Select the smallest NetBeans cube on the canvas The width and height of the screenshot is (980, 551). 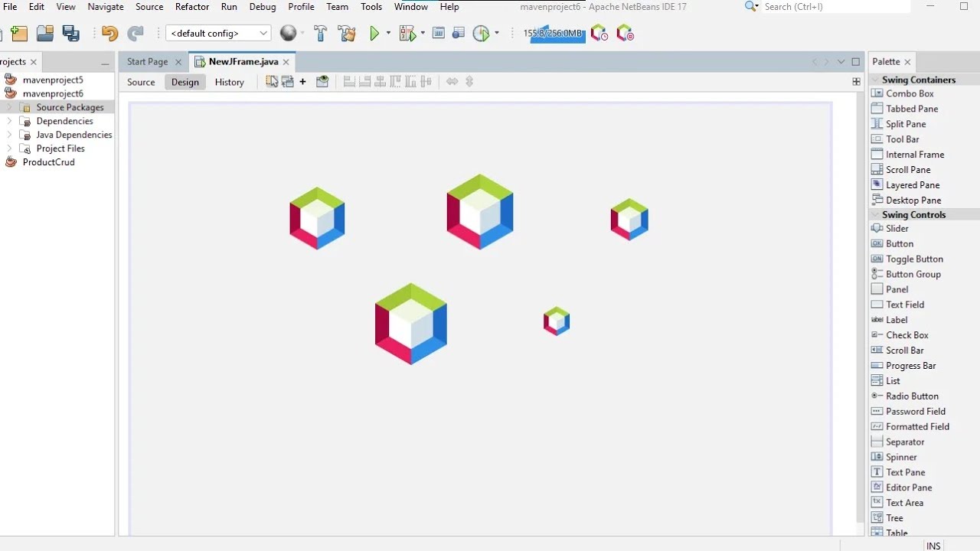[x=557, y=321]
